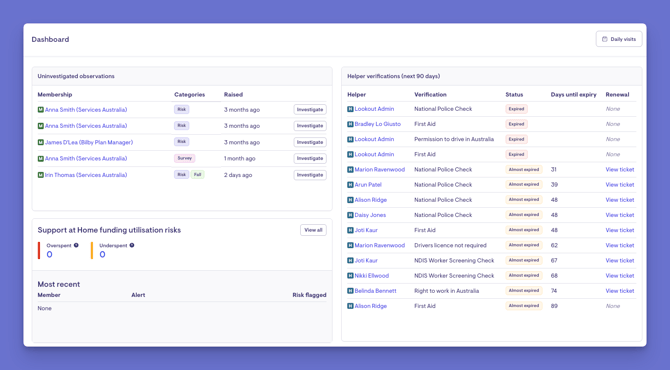
Task: Click Investigate for the Survey observation
Action: 310,158
